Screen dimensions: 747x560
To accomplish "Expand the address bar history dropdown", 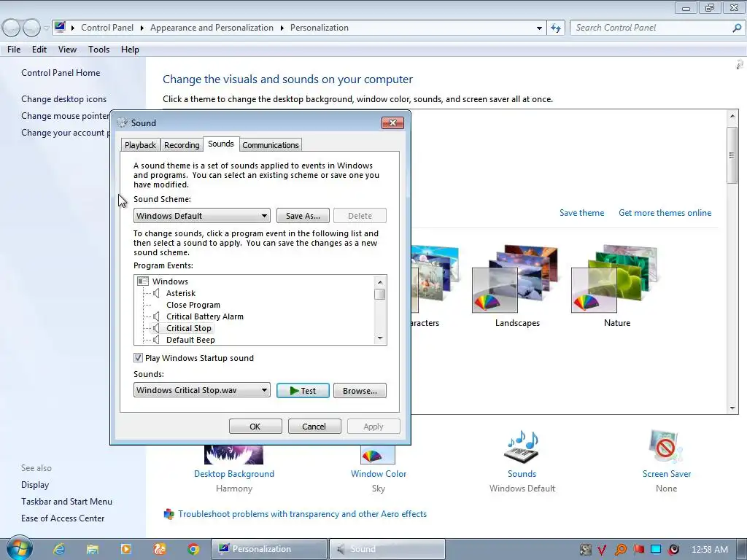I will (x=539, y=28).
